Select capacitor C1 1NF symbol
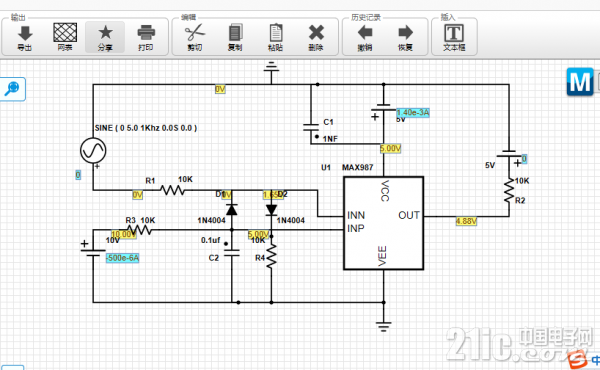600x370 pixels. pos(311,127)
